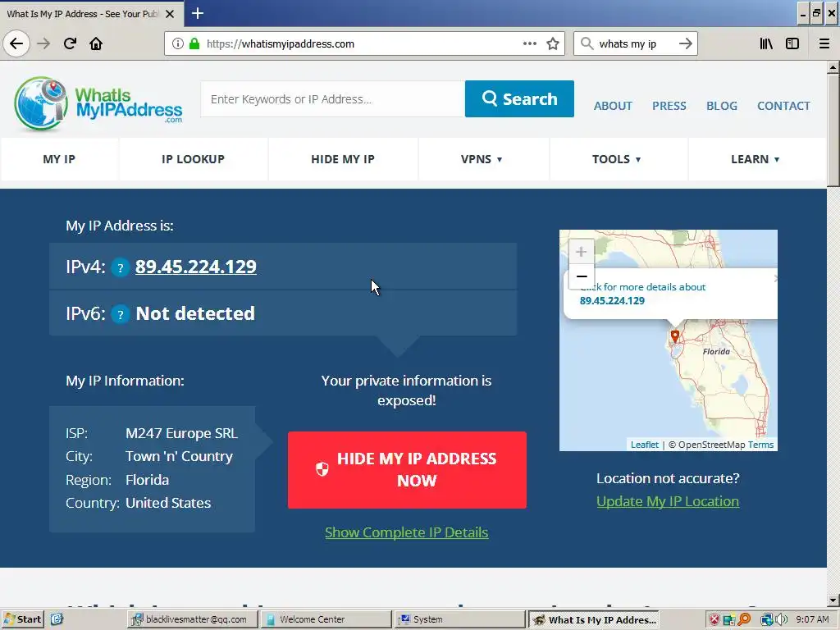Click the page scrollbar down arrow
840x630 pixels.
coord(833,600)
